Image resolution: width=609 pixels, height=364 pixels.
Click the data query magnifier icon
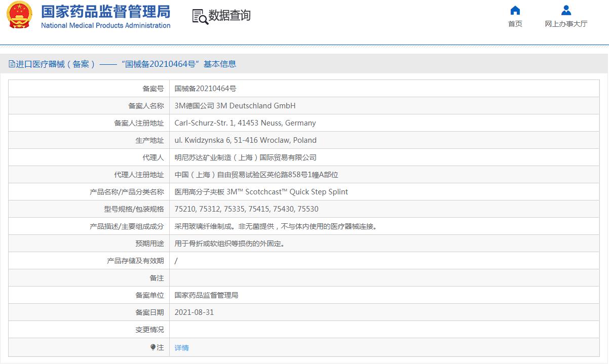click(x=200, y=17)
